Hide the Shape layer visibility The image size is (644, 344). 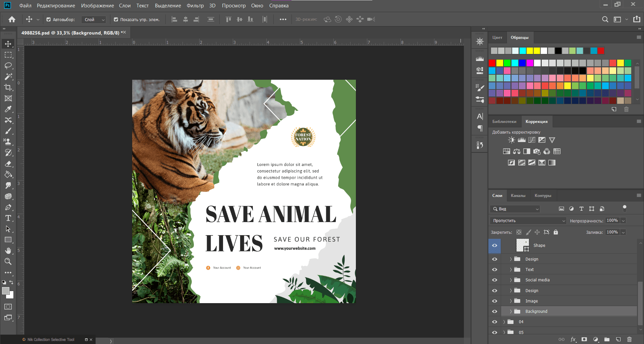[x=494, y=246]
